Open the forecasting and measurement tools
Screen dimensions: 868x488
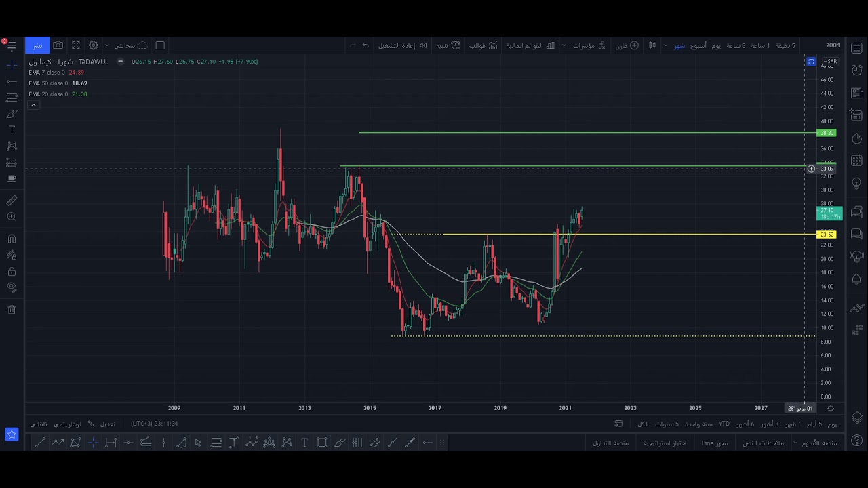(x=12, y=162)
